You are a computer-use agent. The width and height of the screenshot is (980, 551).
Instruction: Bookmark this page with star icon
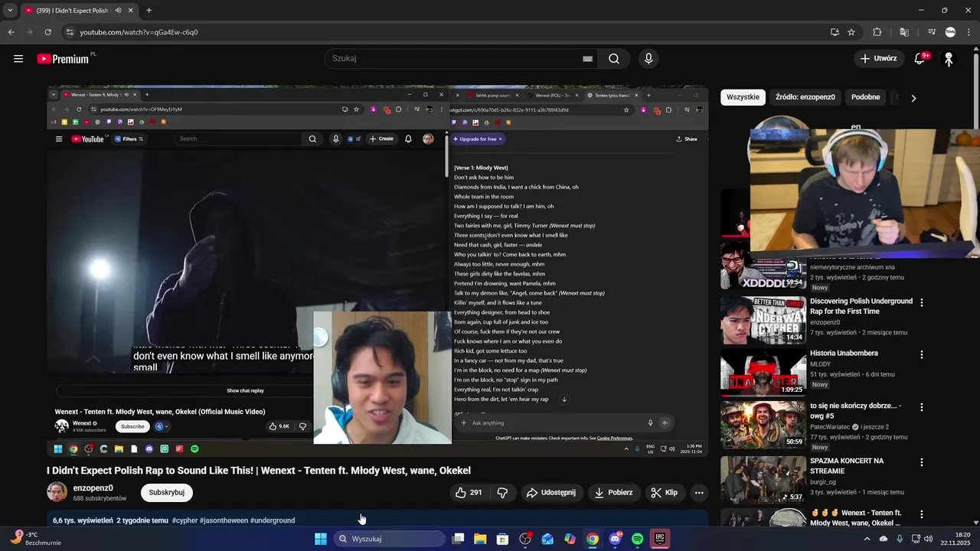pos(851,32)
